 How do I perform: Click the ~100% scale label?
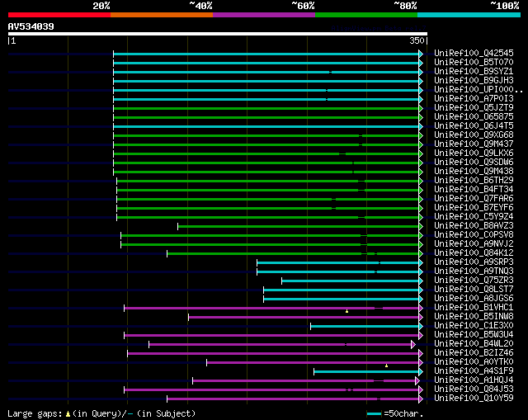[504, 6]
